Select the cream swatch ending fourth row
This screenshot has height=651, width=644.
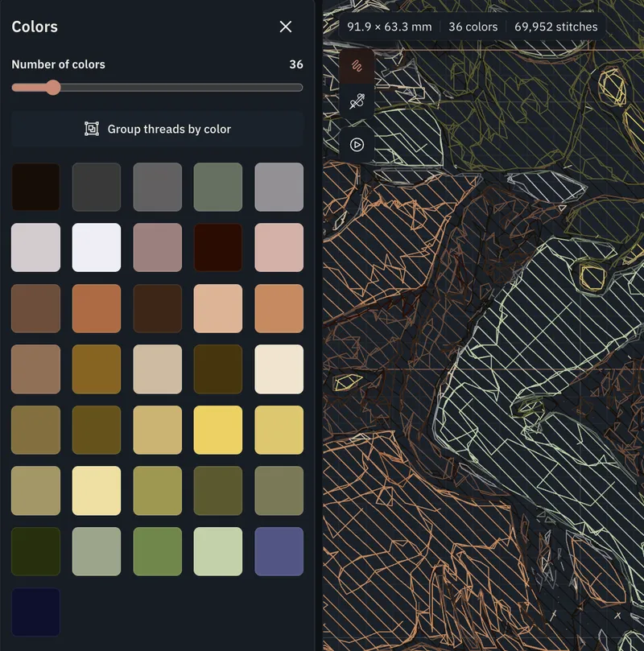click(279, 369)
